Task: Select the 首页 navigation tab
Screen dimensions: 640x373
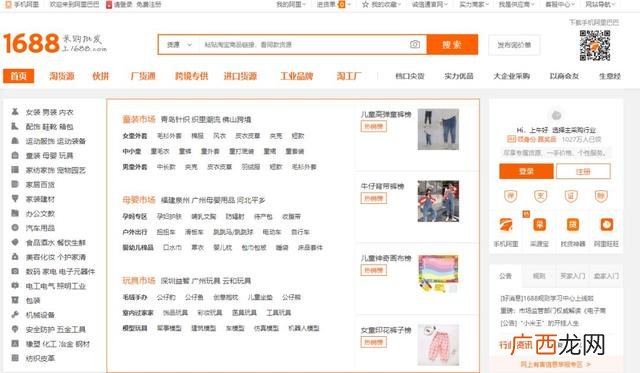Action: pos(18,76)
